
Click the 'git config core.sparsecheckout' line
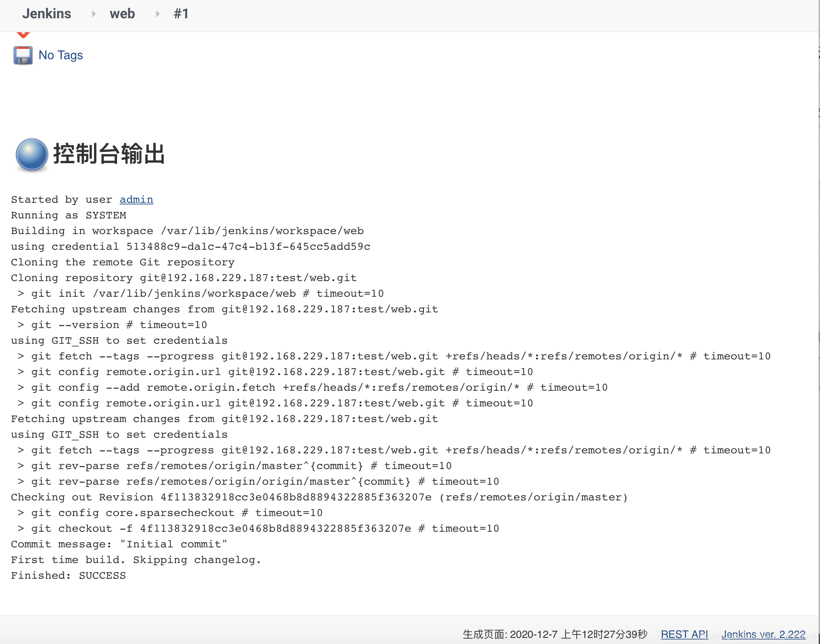pos(170,513)
